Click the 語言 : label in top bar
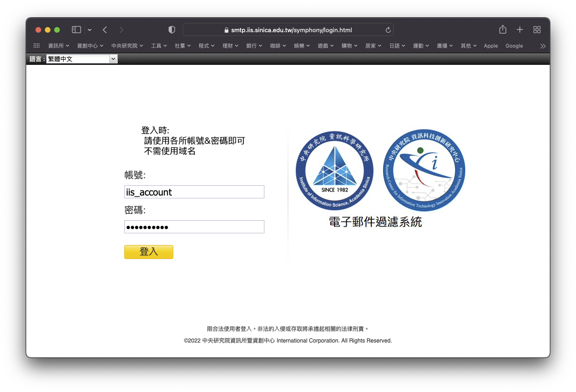The width and height of the screenshot is (576, 392). (37, 59)
